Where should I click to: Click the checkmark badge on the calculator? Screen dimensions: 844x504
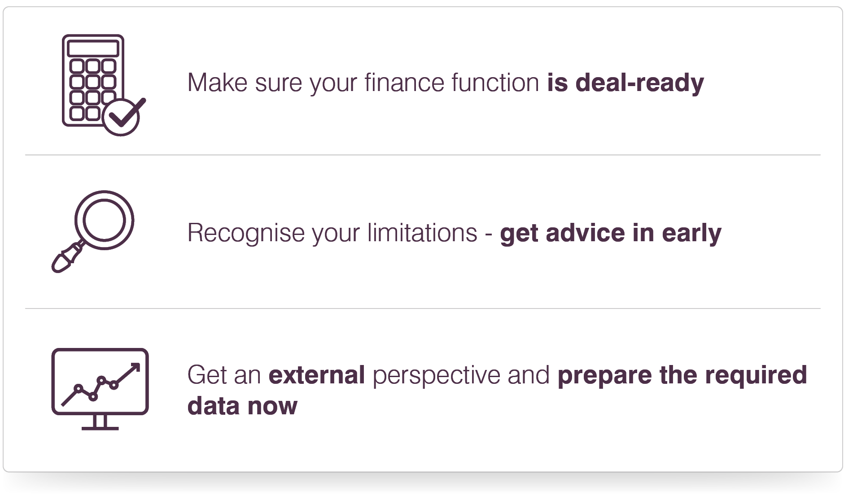pyautogui.click(x=122, y=116)
